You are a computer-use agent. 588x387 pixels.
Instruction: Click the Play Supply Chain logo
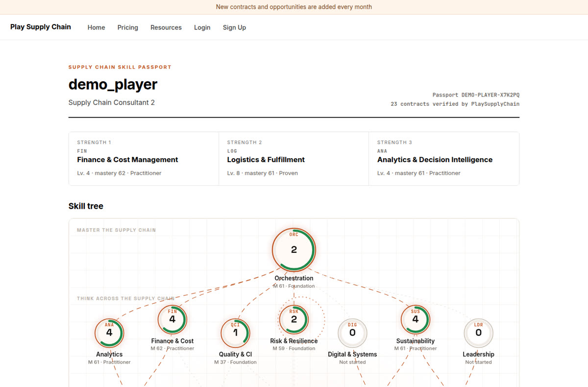[x=41, y=27]
